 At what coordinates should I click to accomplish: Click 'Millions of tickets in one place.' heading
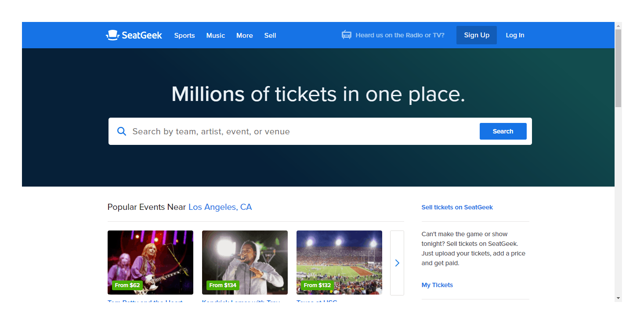318,94
